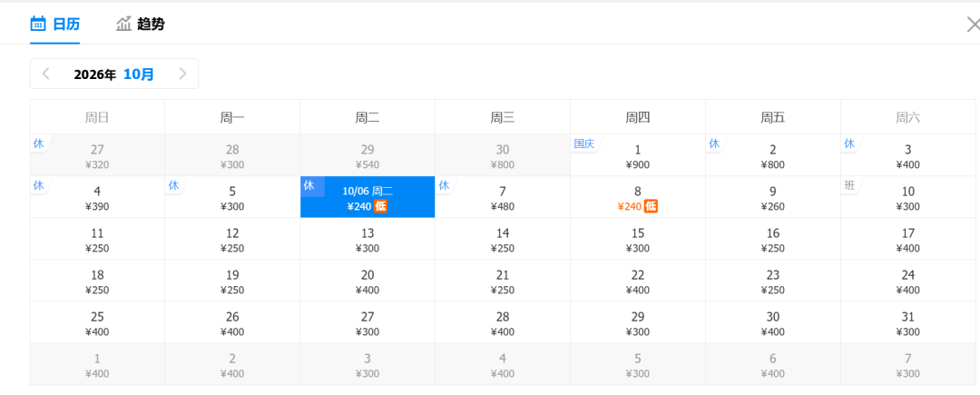
Task: Pick November 4 priced ¥400
Action: (x=503, y=364)
